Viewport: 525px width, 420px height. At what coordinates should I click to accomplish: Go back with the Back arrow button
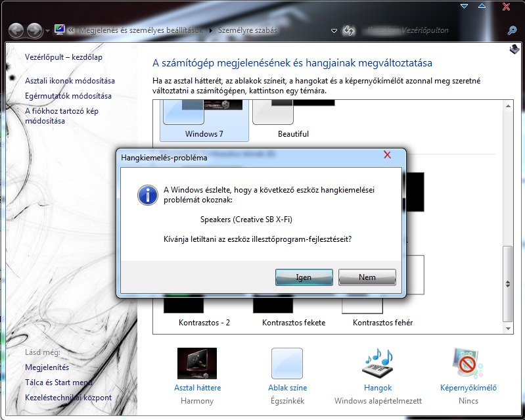tap(16, 31)
